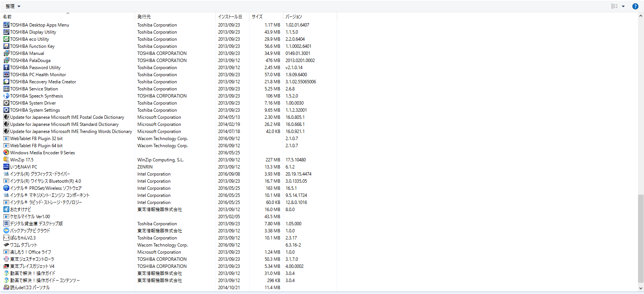The image size is (644, 294).
Task: Click version number '3.1.02.55065006'
Action: pyautogui.click(x=301, y=82)
